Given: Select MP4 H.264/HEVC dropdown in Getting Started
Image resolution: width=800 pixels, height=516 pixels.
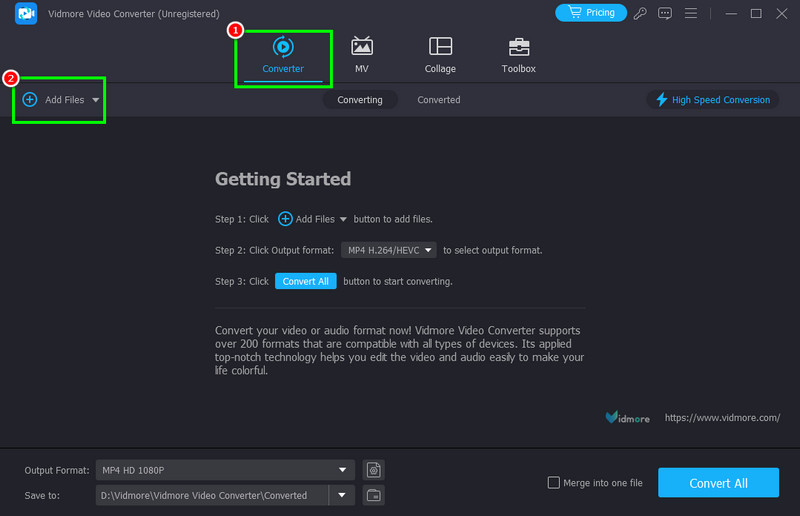Looking at the screenshot, I should tap(389, 250).
